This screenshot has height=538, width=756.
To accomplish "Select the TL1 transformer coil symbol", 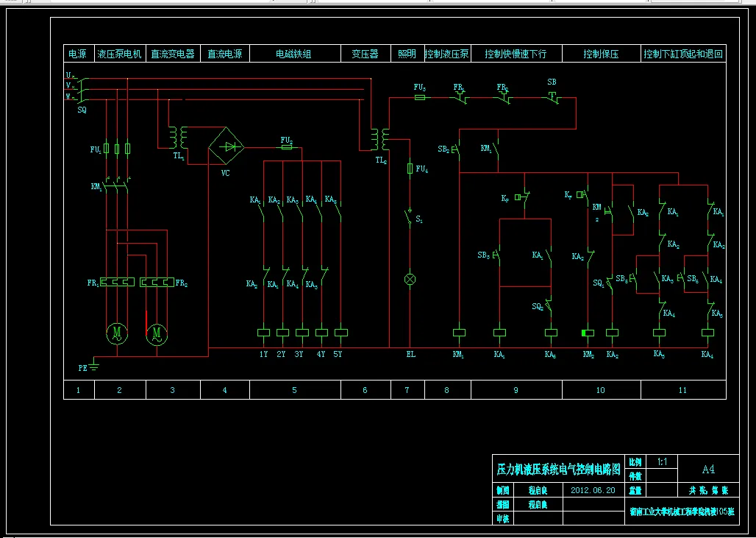I will click(177, 138).
